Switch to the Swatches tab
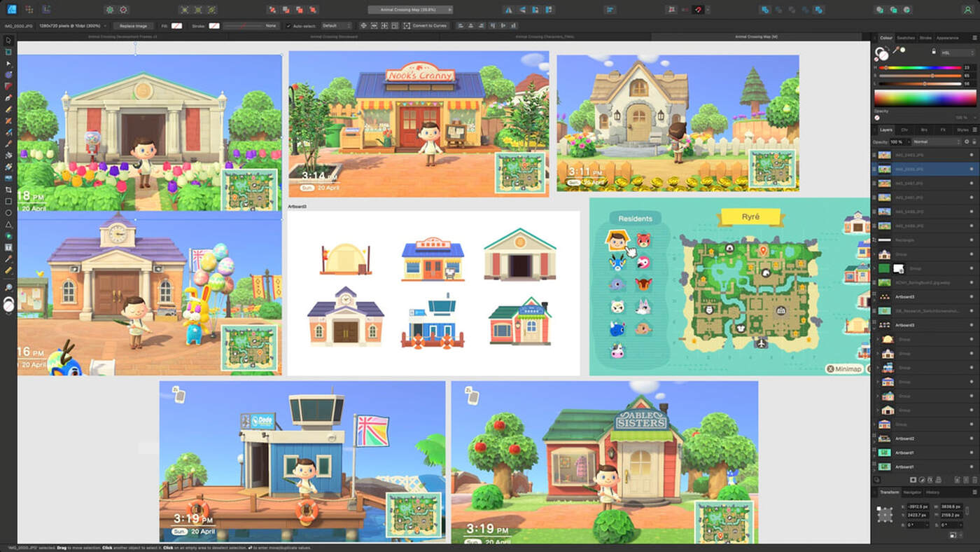 (x=906, y=37)
